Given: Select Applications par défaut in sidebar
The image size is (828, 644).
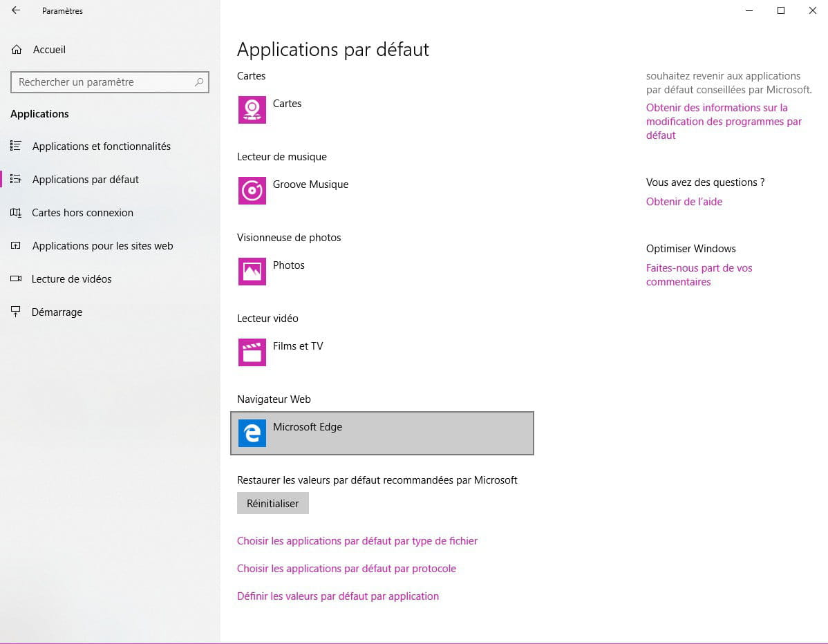Looking at the screenshot, I should click(86, 180).
